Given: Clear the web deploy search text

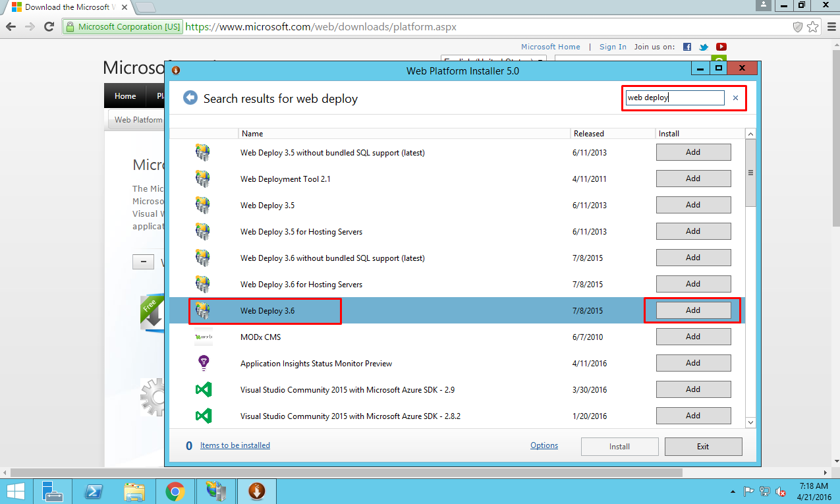Looking at the screenshot, I should 735,98.
